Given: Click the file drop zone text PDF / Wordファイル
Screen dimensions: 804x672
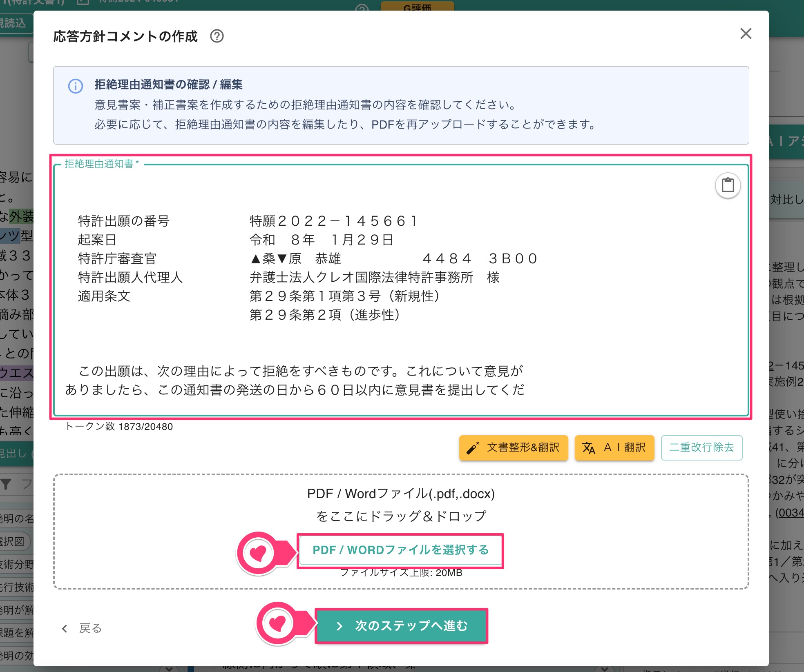Looking at the screenshot, I should coord(401,494).
